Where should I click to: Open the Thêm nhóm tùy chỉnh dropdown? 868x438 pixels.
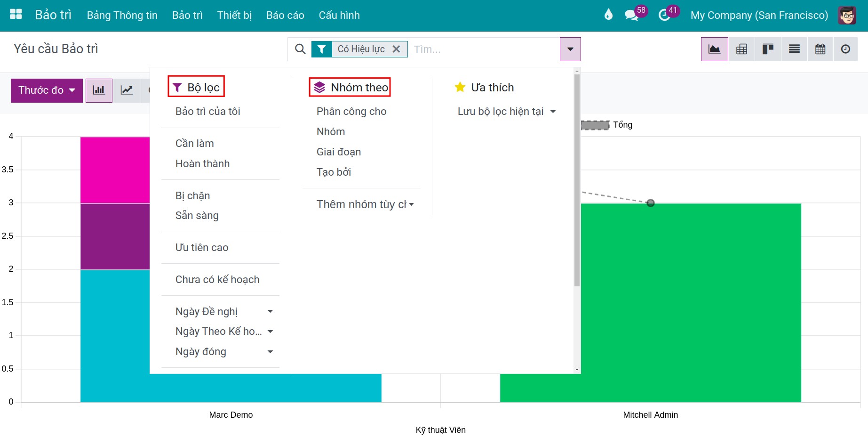click(365, 204)
